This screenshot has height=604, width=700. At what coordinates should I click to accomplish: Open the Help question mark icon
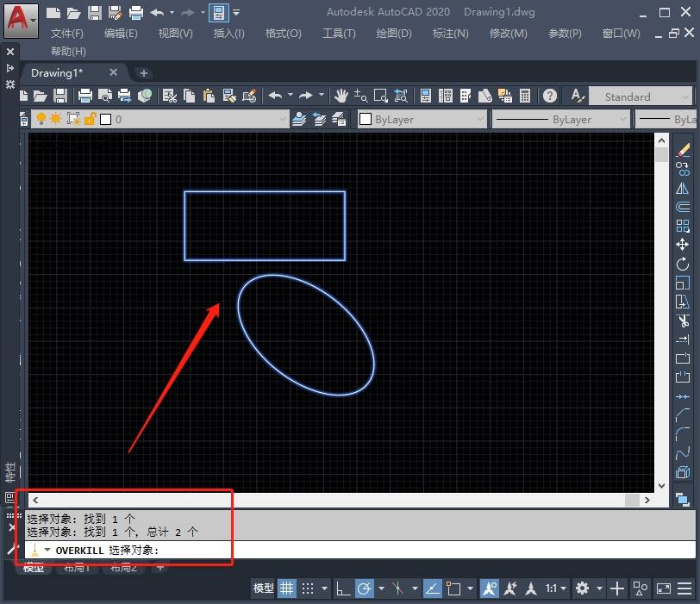pyautogui.click(x=550, y=96)
